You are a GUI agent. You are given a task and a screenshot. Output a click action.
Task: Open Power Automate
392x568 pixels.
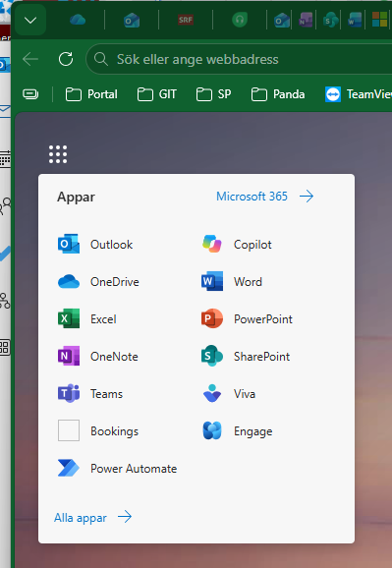pos(117,469)
